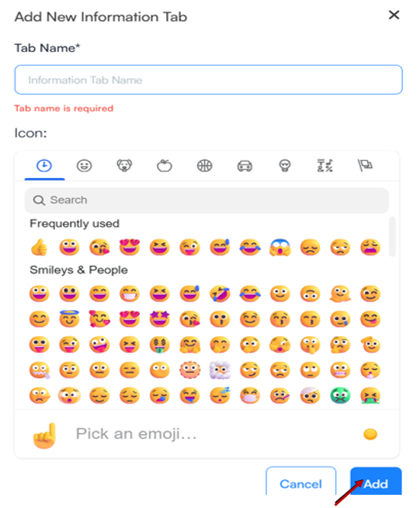Open the Food & Drink apple category
Screen dimensions: 420x508
pos(165,165)
